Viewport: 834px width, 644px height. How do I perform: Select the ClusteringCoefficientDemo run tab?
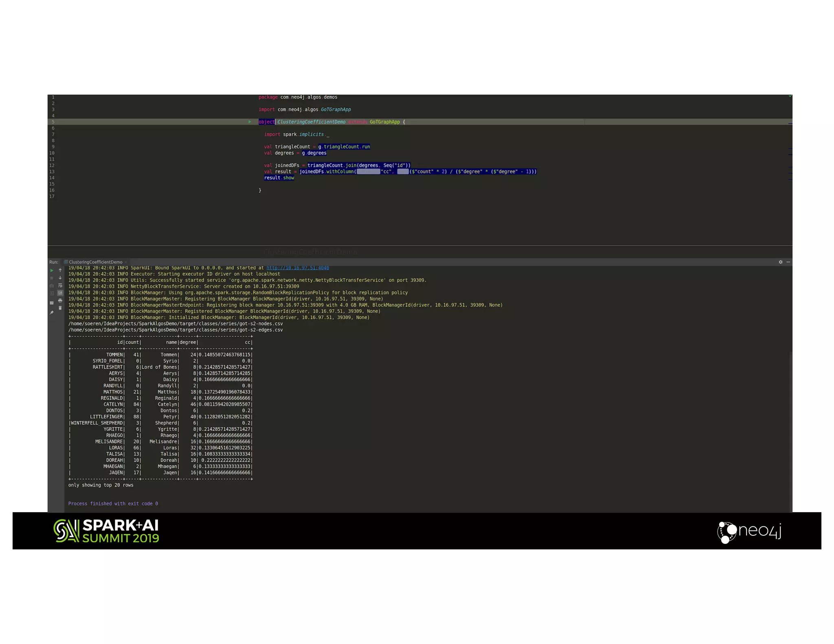[95, 262]
